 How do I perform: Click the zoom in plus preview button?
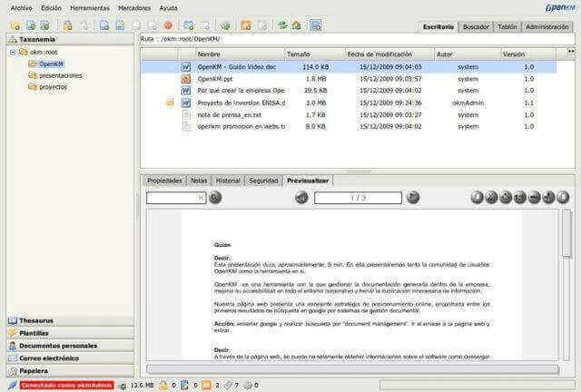(548, 198)
